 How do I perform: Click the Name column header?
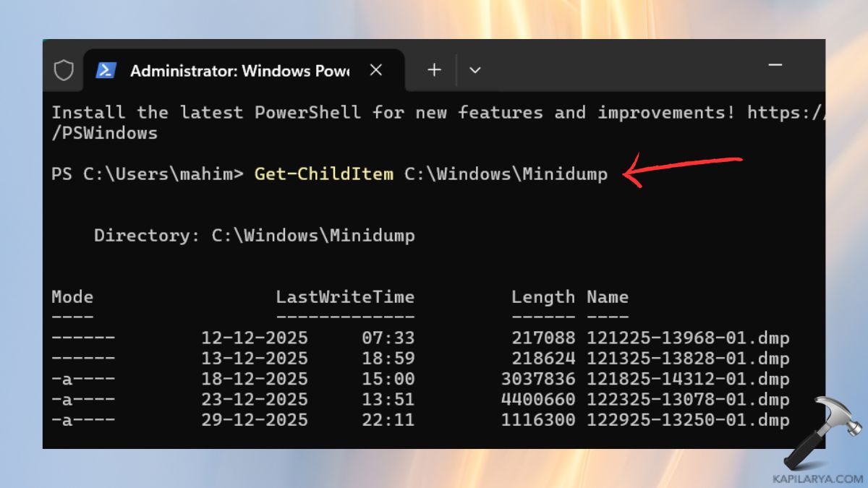point(608,296)
